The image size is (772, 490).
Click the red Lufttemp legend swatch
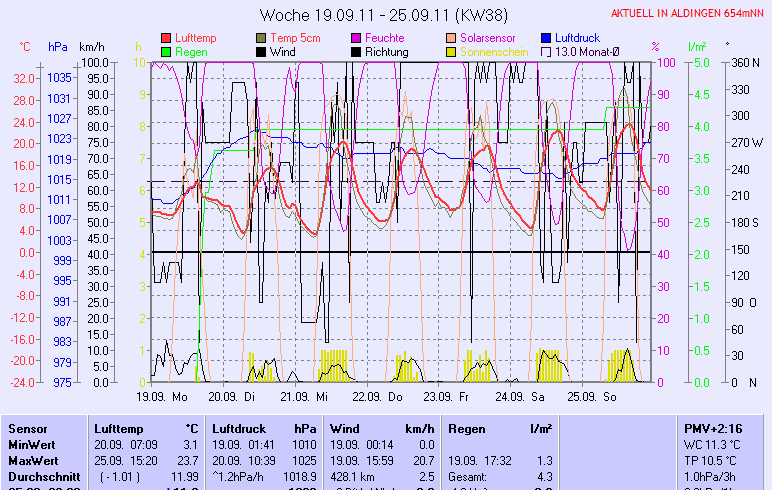(x=166, y=38)
